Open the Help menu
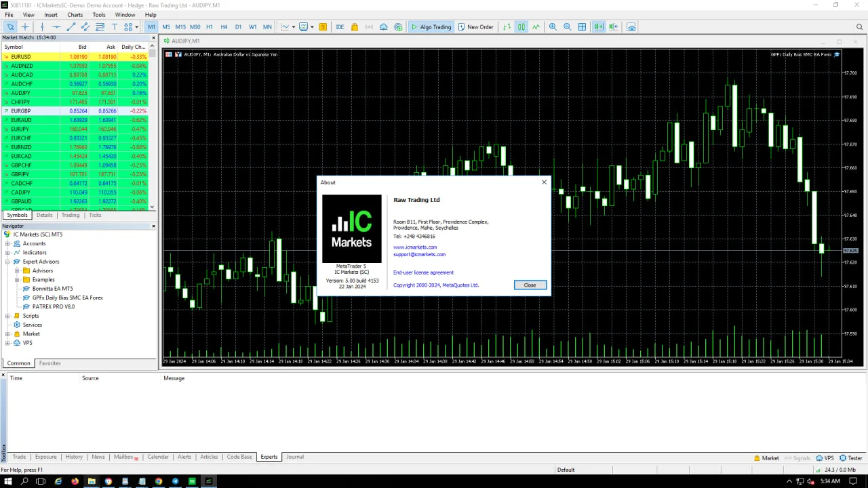The height and width of the screenshot is (488, 868). (151, 15)
